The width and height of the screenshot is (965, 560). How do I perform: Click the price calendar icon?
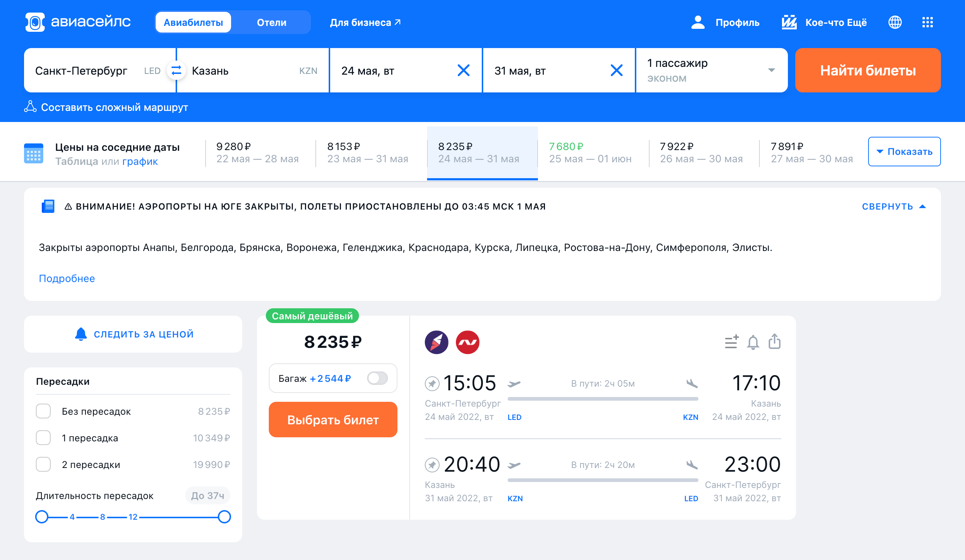[x=34, y=153]
